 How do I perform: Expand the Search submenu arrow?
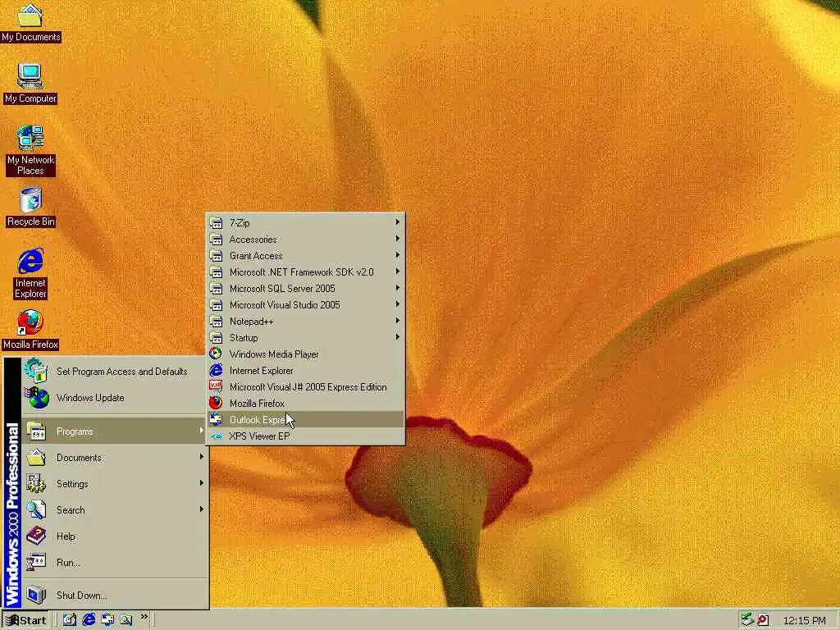[x=202, y=509]
